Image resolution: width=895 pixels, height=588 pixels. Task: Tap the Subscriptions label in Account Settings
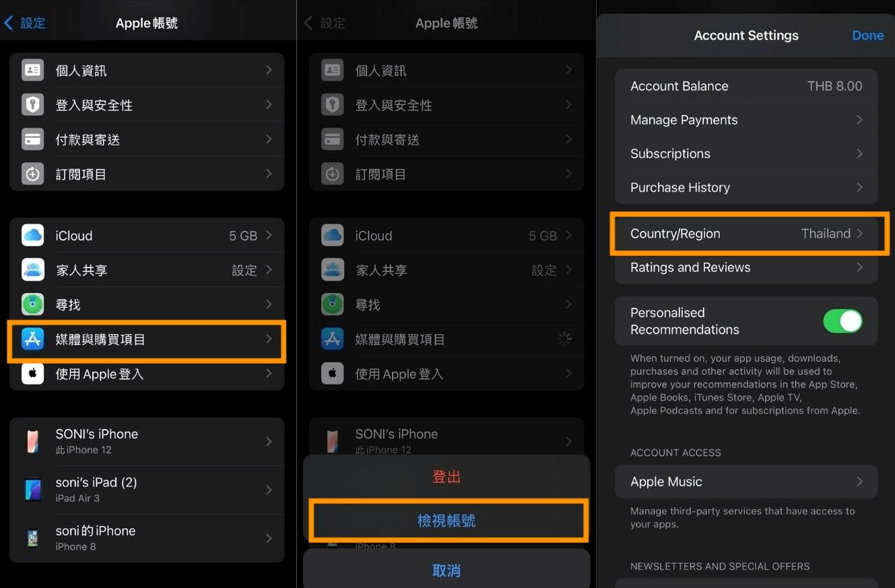[x=670, y=154]
